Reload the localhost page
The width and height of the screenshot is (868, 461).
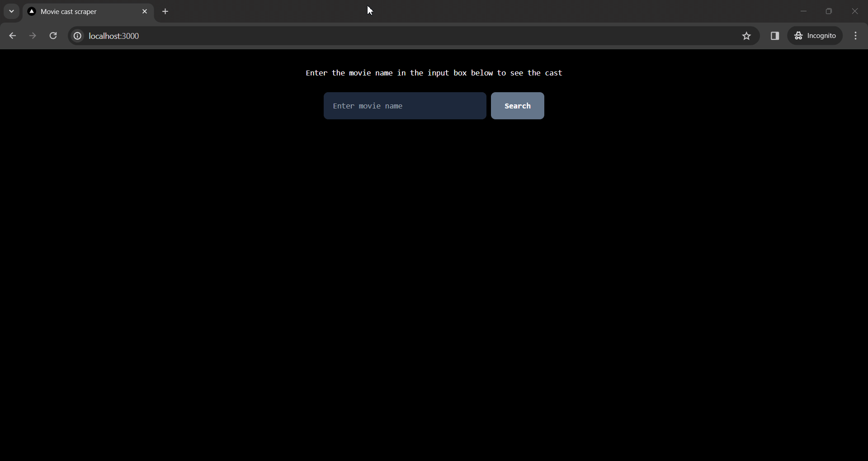tap(53, 36)
